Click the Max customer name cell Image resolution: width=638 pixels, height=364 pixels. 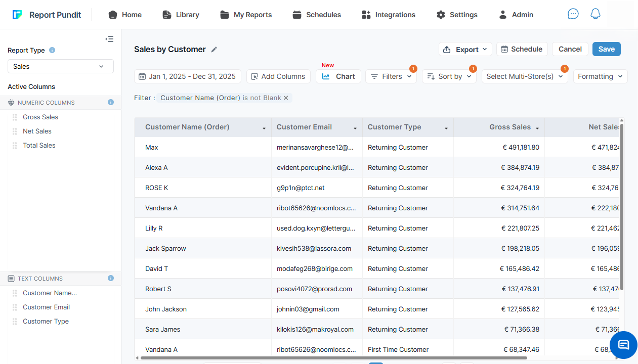(x=203, y=147)
